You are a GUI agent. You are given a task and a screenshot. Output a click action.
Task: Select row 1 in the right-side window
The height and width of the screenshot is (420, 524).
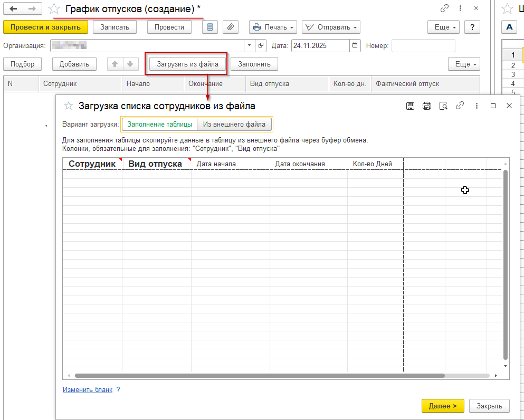pyautogui.click(x=513, y=55)
